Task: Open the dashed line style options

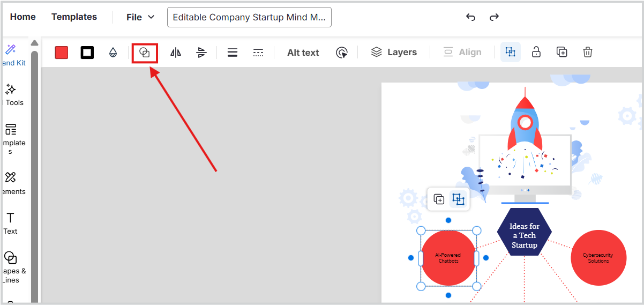Action: click(x=258, y=53)
